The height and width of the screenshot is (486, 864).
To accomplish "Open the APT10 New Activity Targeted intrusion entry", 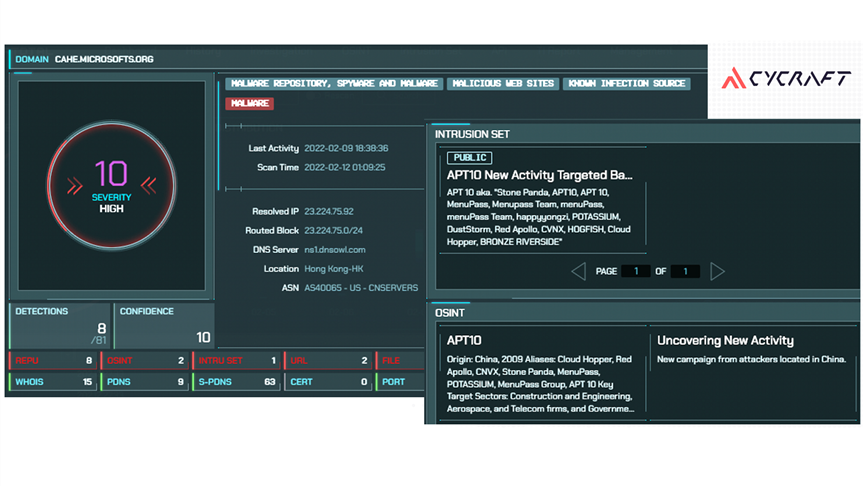I will point(540,174).
